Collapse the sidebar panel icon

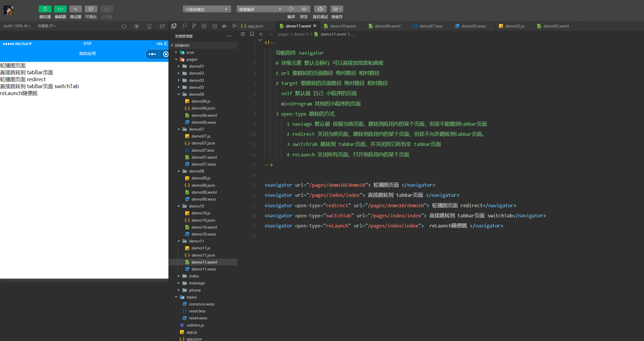[x=235, y=26]
